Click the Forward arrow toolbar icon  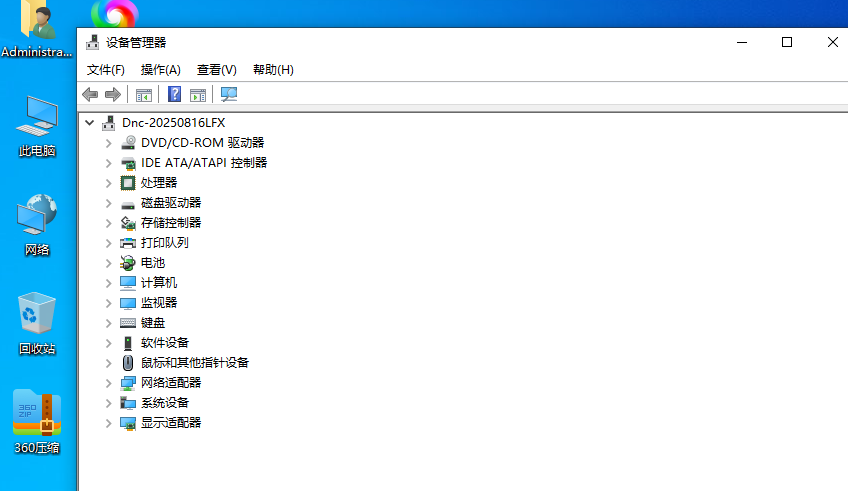pyautogui.click(x=112, y=95)
